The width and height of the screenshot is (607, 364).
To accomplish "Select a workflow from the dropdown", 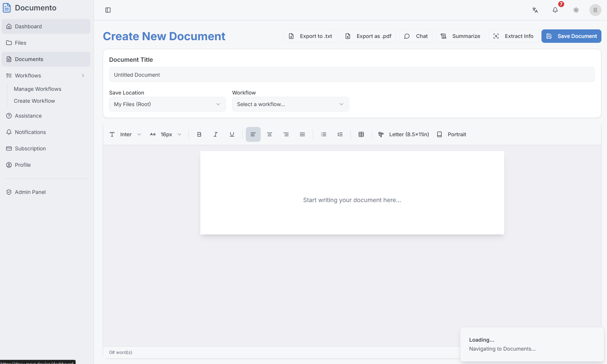I will 290,104.
